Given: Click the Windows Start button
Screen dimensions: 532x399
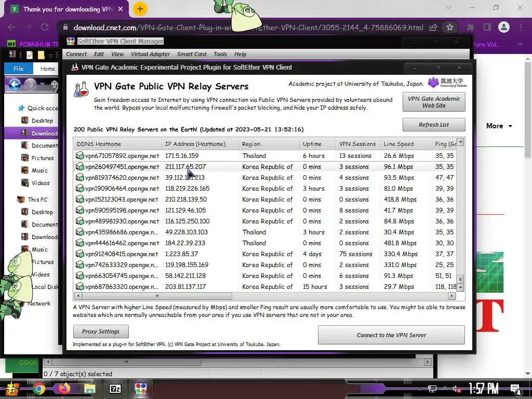Looking at the screenshot, I should (x=12, y=389).
